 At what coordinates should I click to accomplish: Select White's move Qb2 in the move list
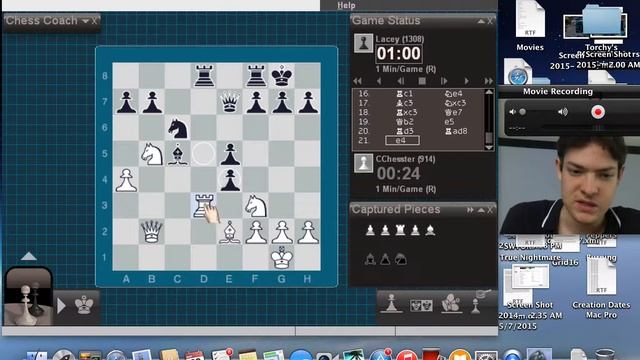pos(405,122)
